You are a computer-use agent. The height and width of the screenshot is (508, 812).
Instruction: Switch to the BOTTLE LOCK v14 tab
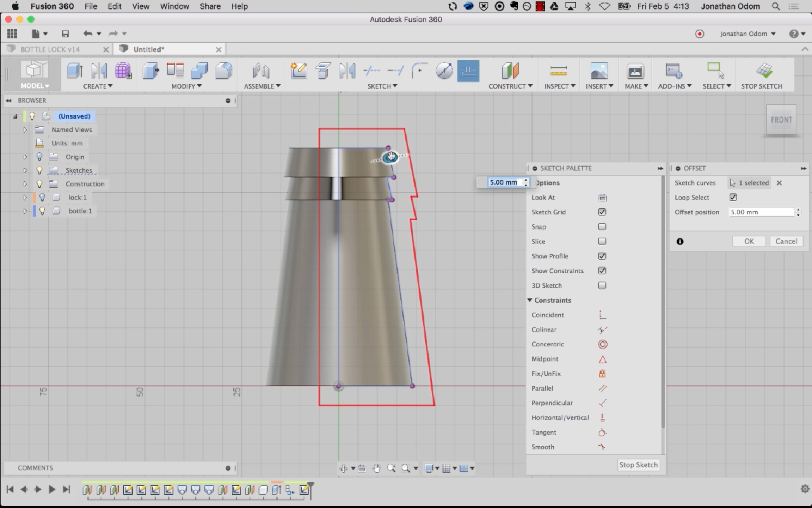[x=50, y=49]
